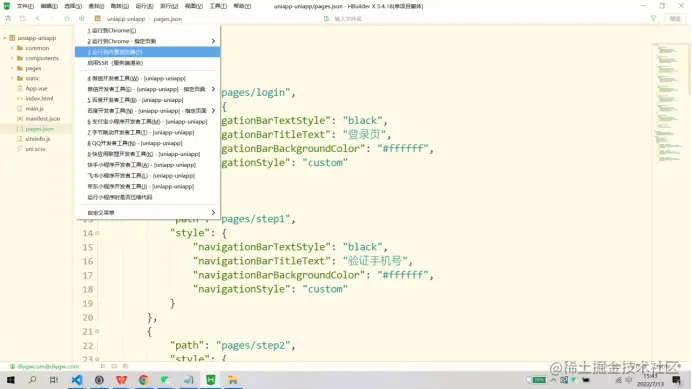Click the taskbar search icon
Screen dimensions: 692x389
pyautogui.click(x=32, y=380)
